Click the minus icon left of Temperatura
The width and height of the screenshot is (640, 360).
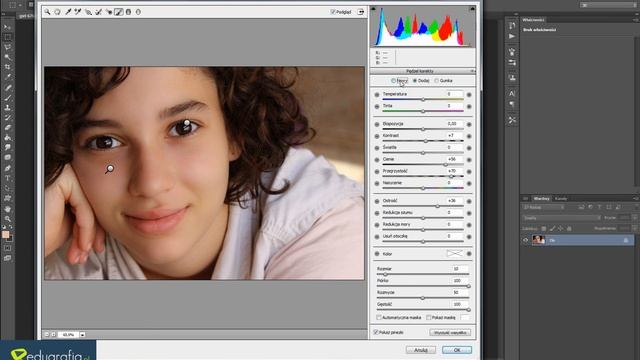377,95
